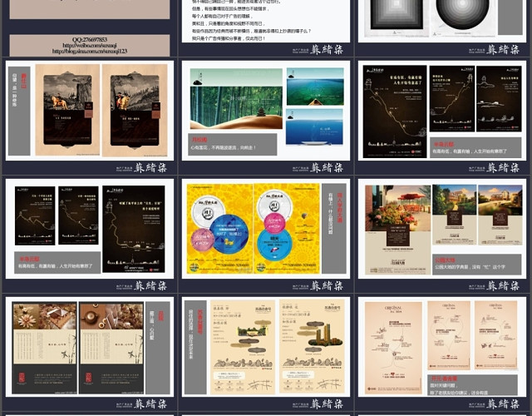Click the vertical gray caption beside yellow posters
The width and height of the screenshot is (532, 416).
pos(334,229)
